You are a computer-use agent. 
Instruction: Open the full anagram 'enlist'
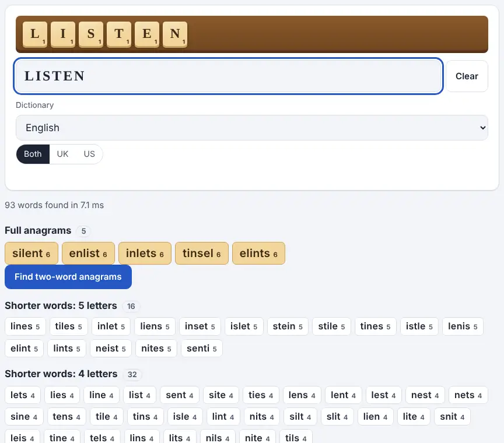tap(88, 254)
